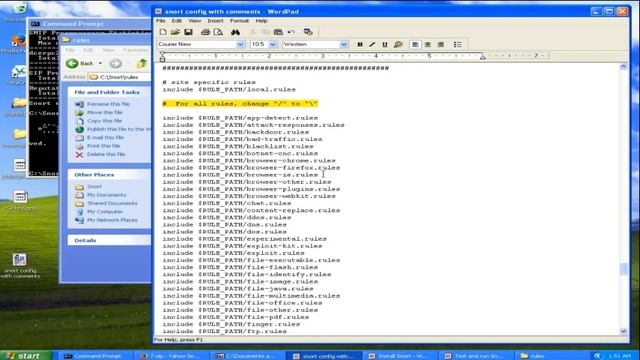Open My Computer under Other Places

(x=105, y=212)
